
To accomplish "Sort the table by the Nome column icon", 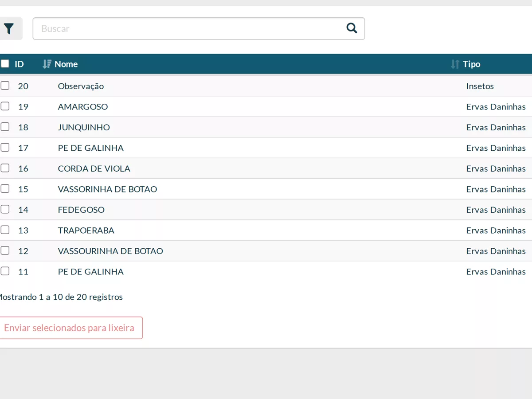I will 47,64.
